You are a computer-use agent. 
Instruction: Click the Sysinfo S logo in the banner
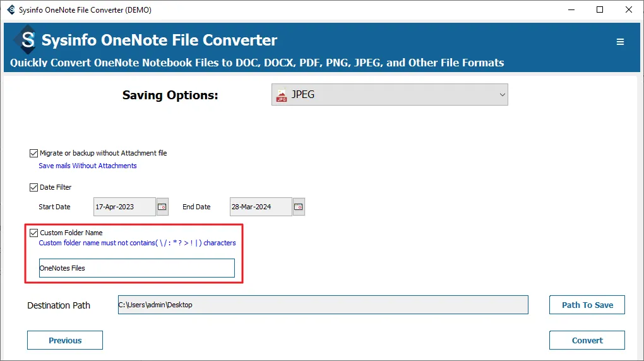point(27,40)
